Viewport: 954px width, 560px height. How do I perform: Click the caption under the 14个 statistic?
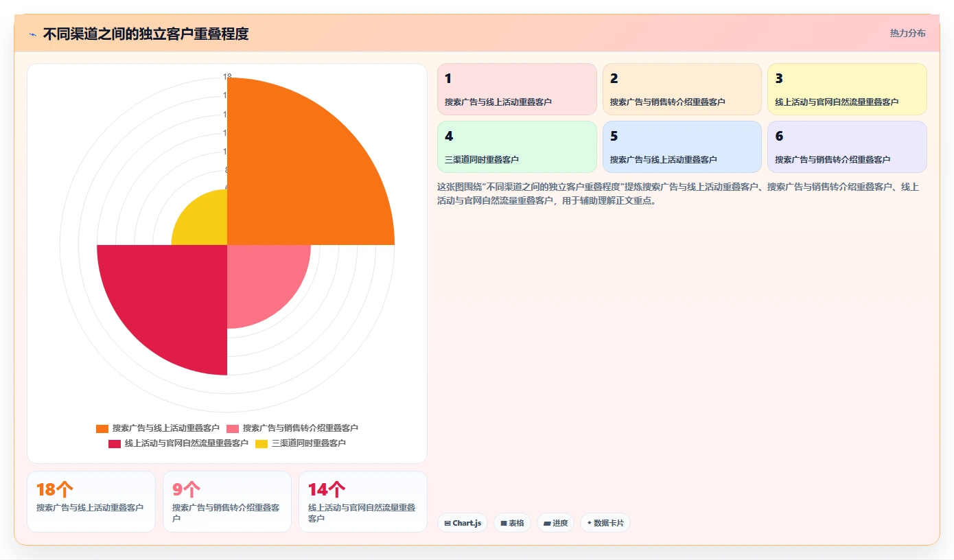pyautogui.click(x=362, y=513)
